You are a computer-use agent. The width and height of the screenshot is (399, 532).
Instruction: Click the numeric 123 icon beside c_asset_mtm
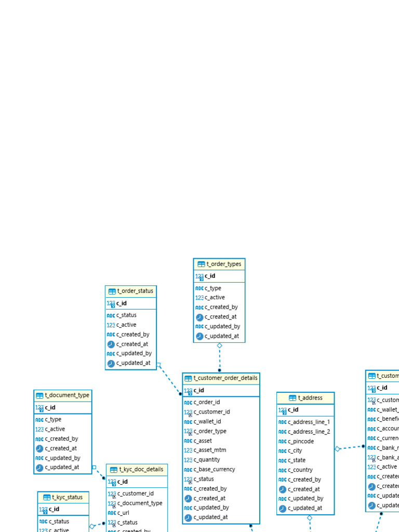(x=188, y=450)
